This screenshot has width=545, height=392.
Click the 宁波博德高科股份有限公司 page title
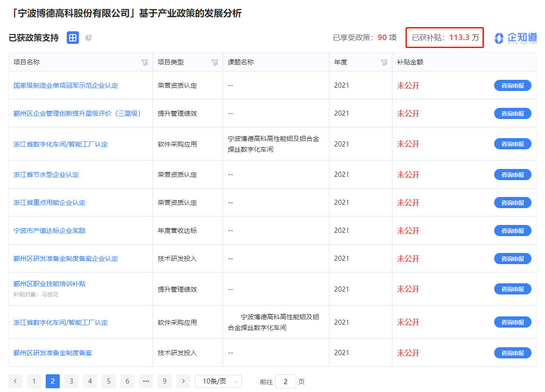click(125, 13)
